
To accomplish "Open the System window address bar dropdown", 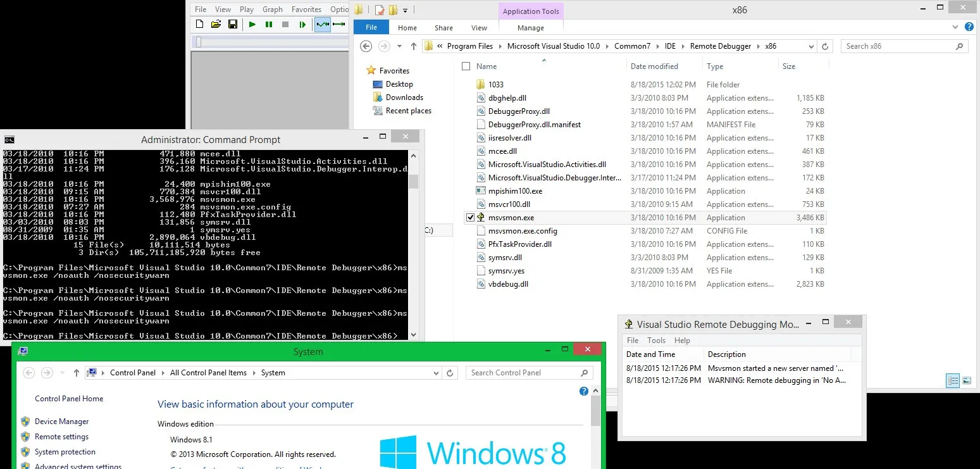I will point(437,373).
